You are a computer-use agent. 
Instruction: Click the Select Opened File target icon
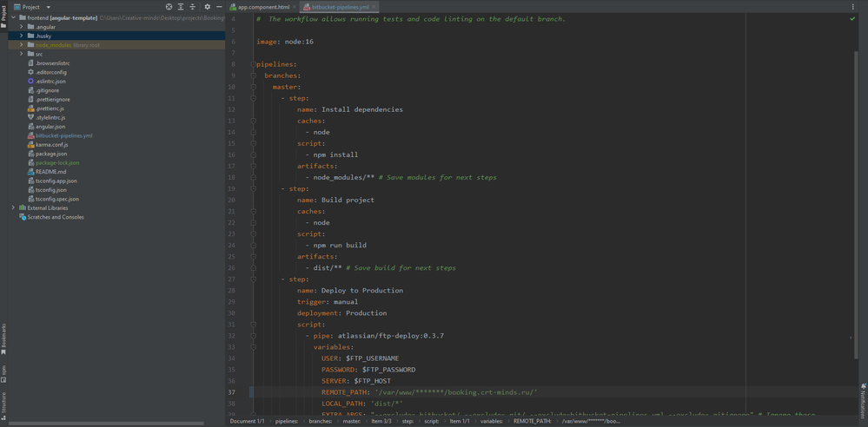pyautogui.click(x=169, y=7)
